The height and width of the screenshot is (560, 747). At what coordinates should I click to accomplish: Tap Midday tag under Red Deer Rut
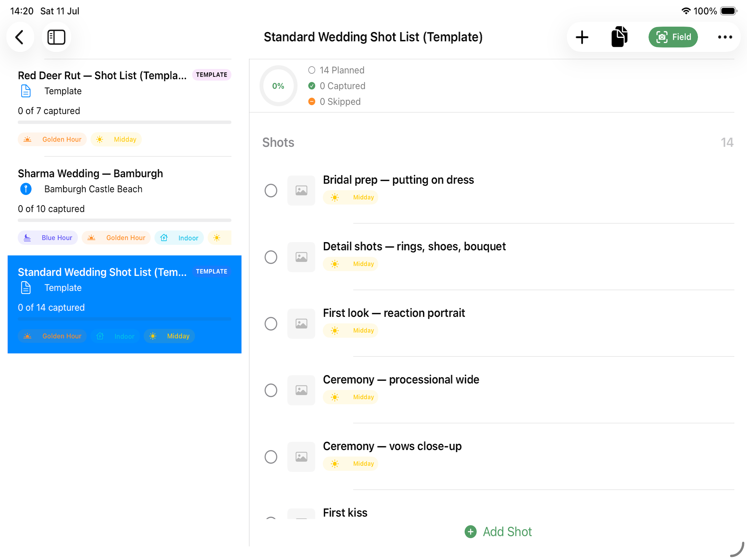pos(116,139)
